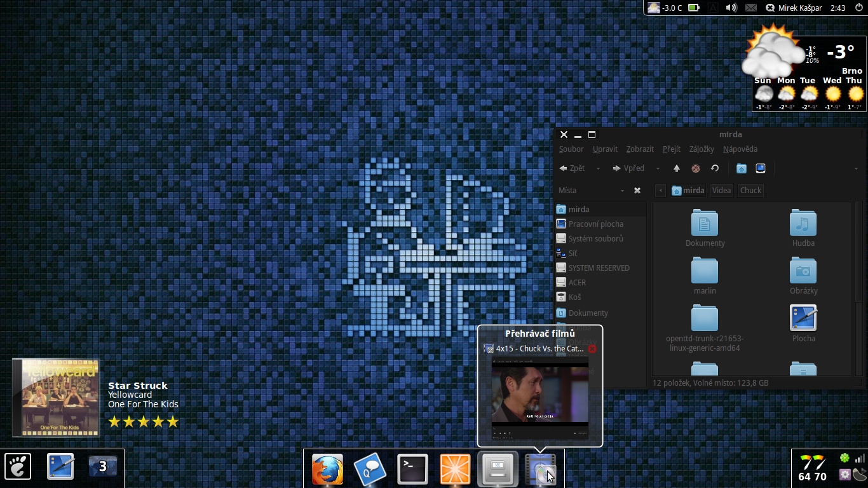
Task: Select the Videa path bar button
Action: [x=721, y=191]
